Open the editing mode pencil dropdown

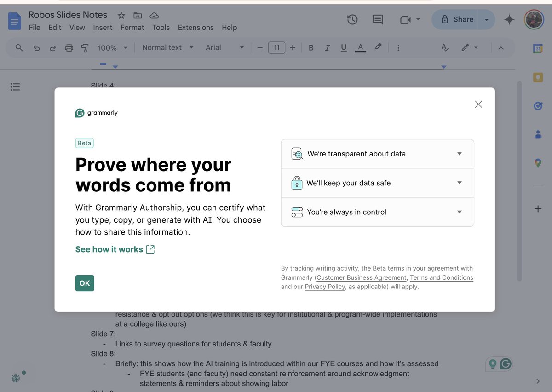click(x=470, y=47)
